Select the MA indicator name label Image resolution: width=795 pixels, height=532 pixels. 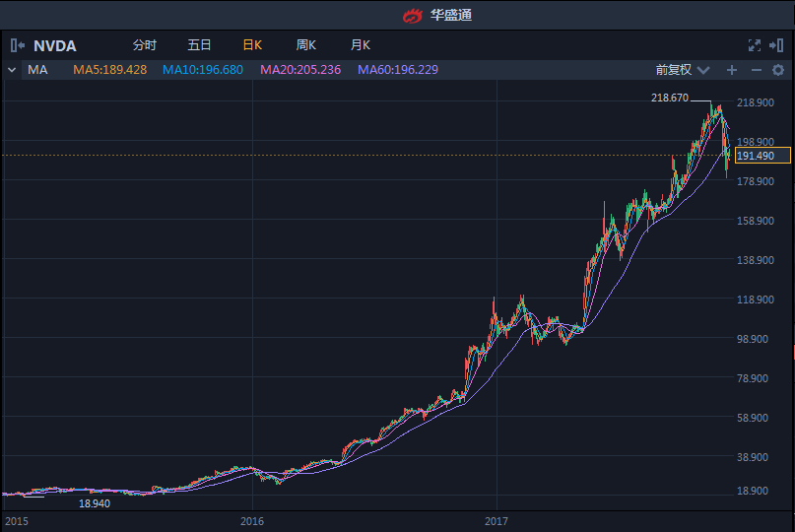click(x=37, y=70)
